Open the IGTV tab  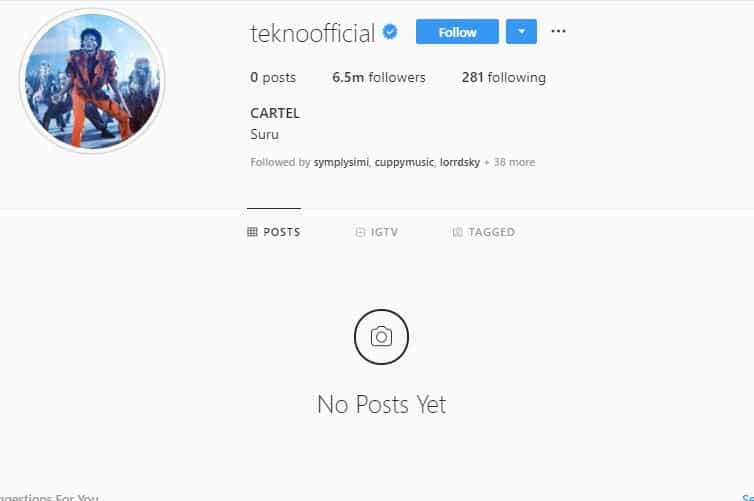click(x=377, y=232)
